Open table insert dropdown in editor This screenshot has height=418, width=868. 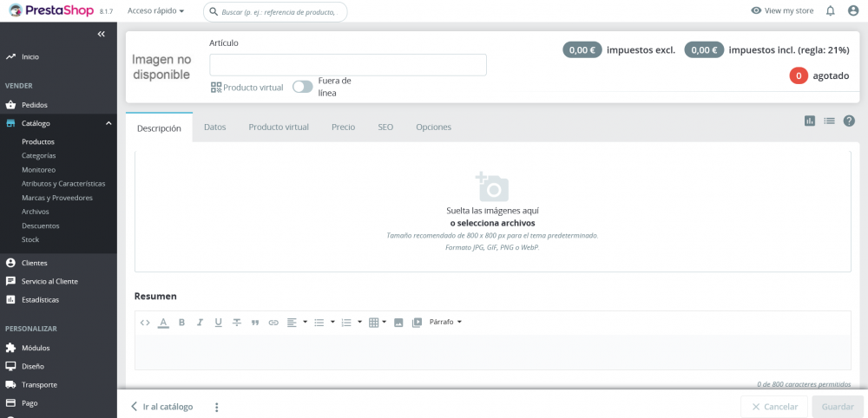378,323
